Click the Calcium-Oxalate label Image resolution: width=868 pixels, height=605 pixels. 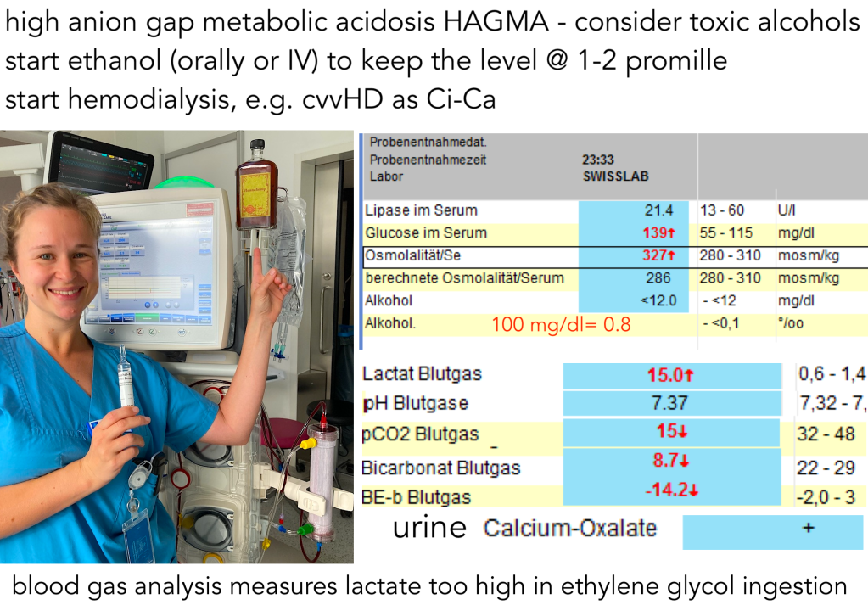pos(570,529)
